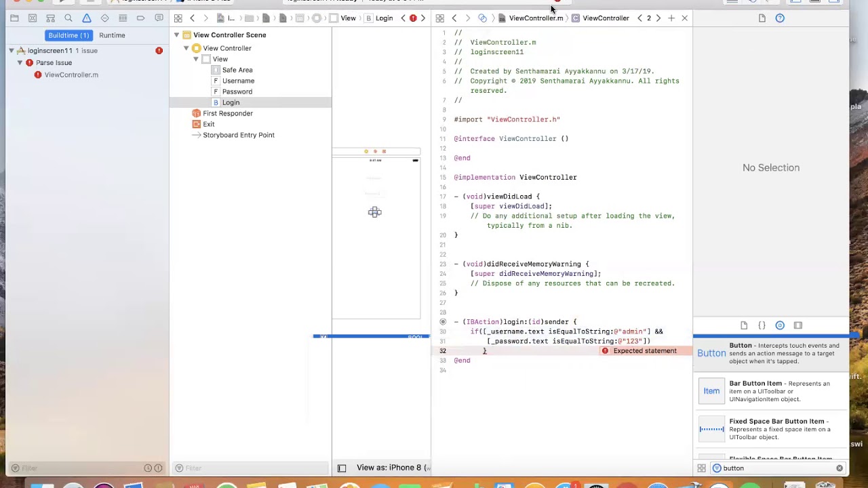868x488 pixels.
Task: Select the Username text field item
Action: [x=238, y=81]
